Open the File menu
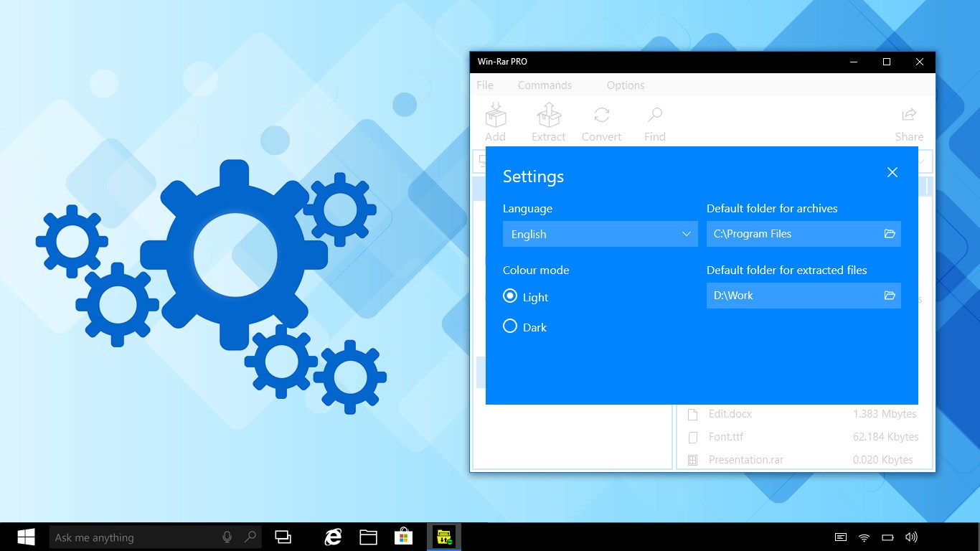The image size is (980, 551). [485, 85]
